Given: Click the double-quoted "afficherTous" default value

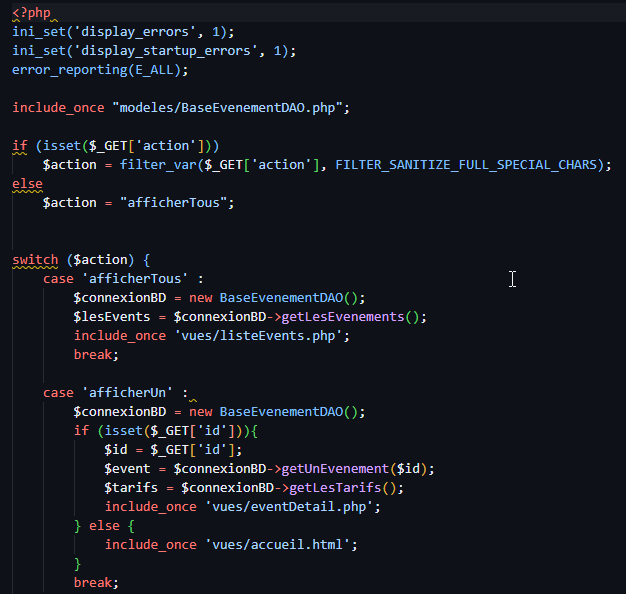Looking at the screenshot, I should coord(177,202).
